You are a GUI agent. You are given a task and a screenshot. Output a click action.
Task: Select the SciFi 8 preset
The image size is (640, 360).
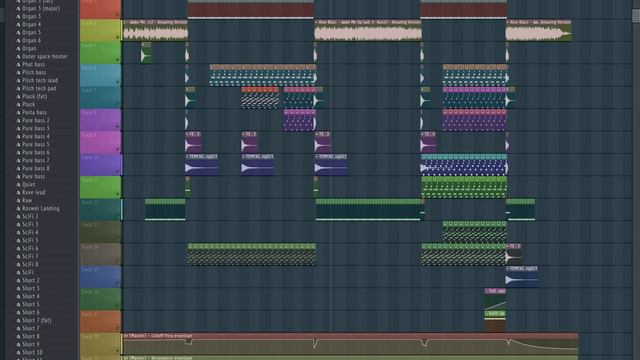coord(30,264)
